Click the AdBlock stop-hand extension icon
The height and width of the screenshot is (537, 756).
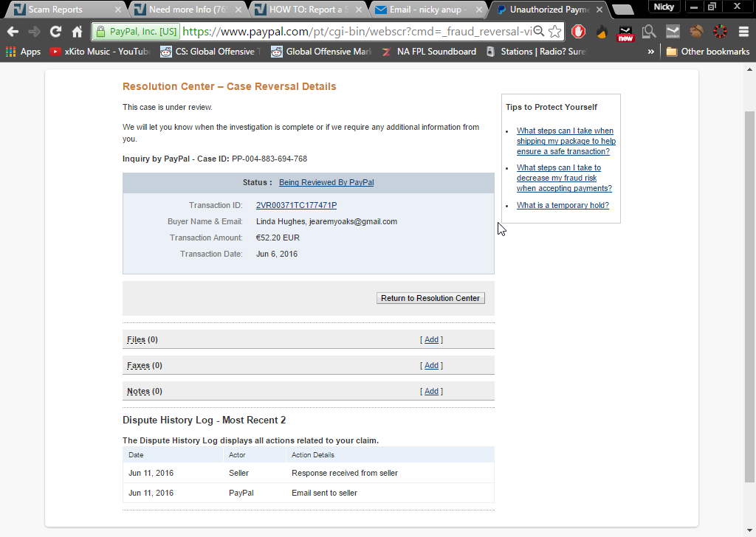coord(578,32)
